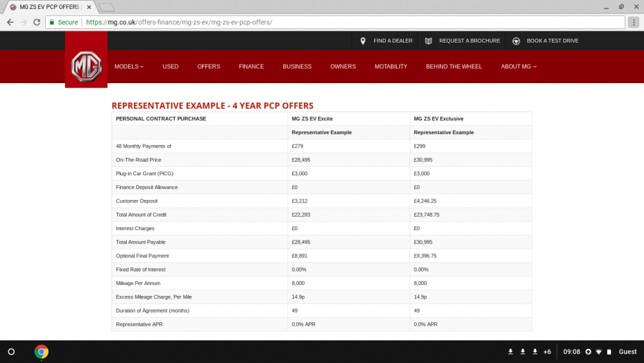Open the launcher circle on the shelf
644x363 pixels.
click(12, 352)
